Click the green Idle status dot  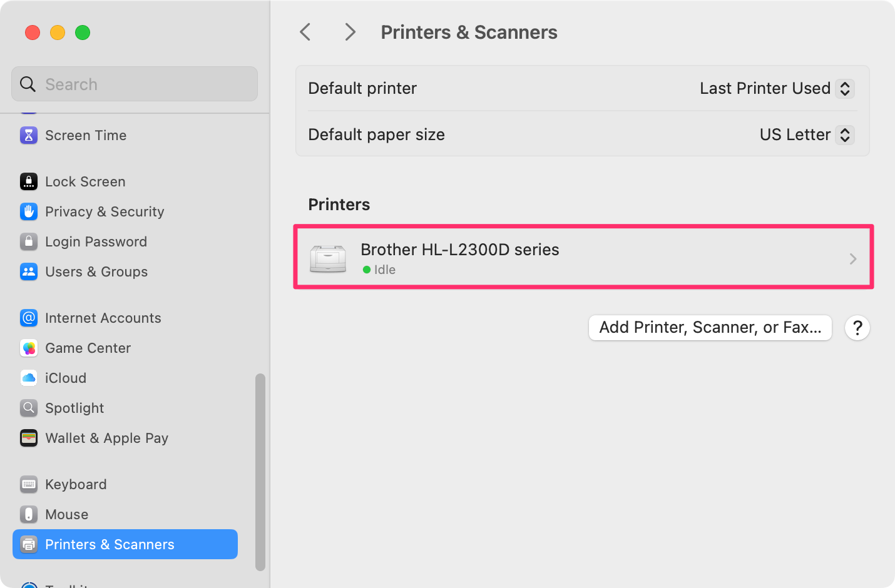367,270
